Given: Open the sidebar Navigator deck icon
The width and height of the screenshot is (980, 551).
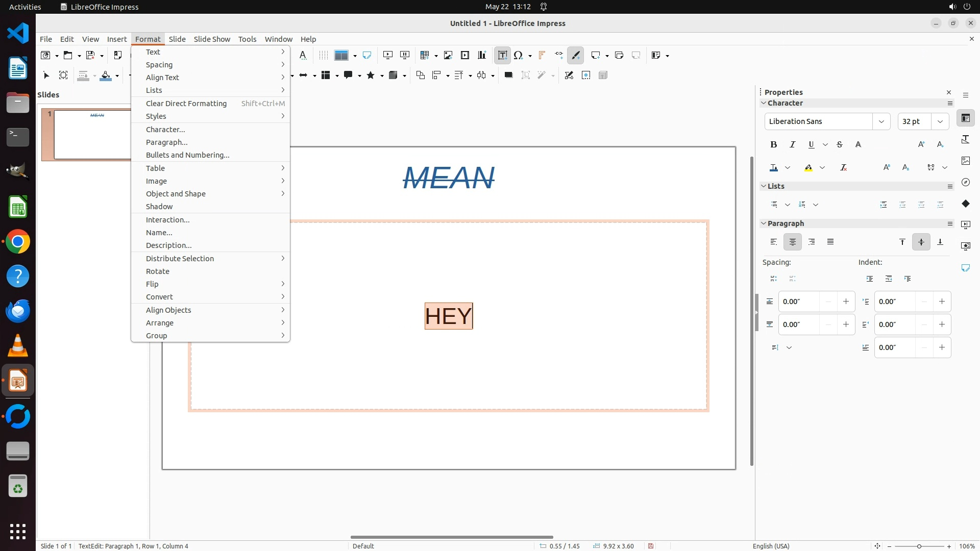Looking at the screenshot, I should [966, 182].
